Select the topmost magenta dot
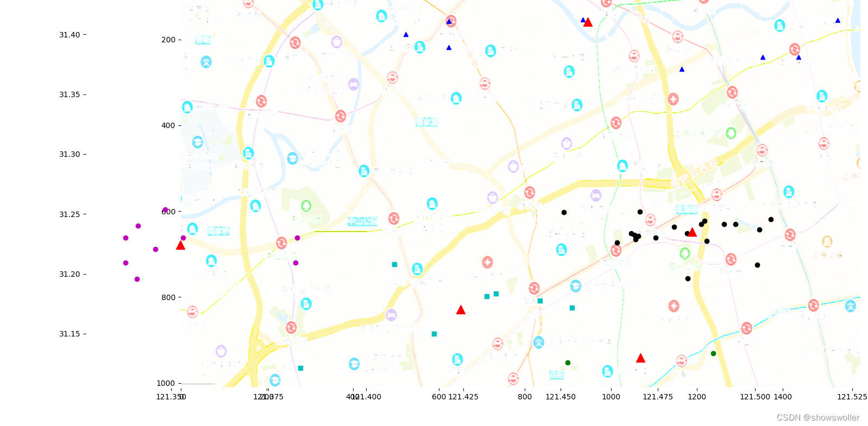This screenshot has height=426, width=868. point(165,209)
